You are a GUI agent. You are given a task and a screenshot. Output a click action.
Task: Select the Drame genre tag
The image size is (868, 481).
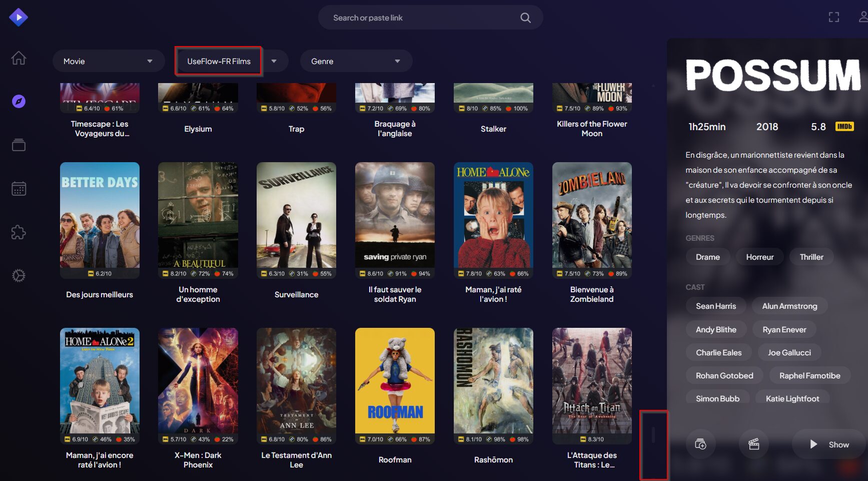coord(708,257)
